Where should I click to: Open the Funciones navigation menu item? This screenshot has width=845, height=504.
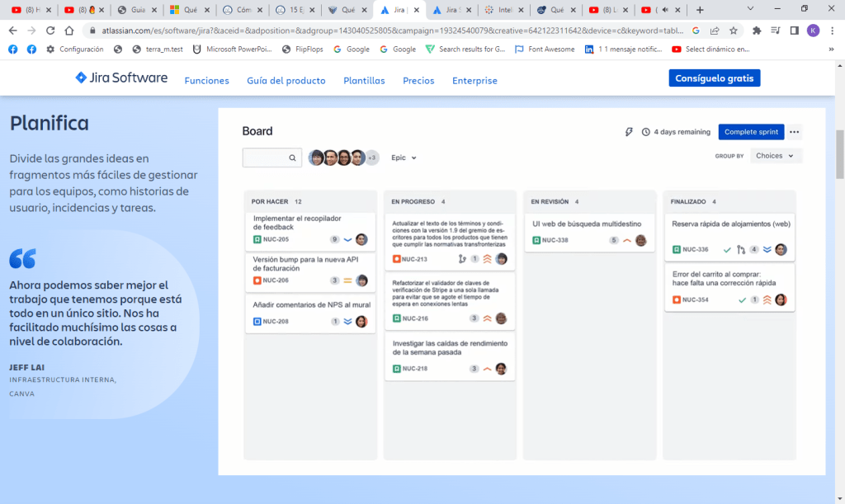point(206,81)
